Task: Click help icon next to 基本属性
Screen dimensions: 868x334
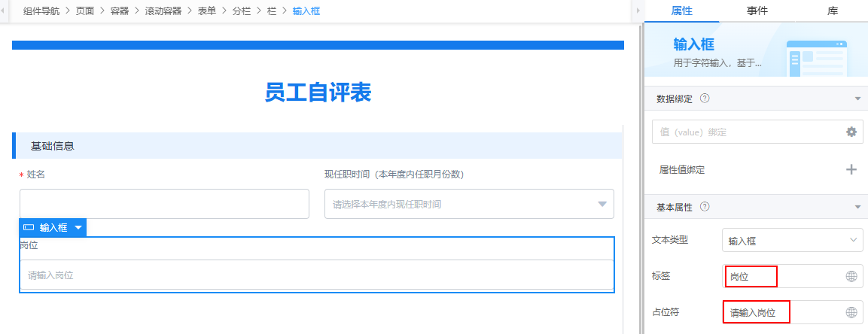Action: [705, 207]
